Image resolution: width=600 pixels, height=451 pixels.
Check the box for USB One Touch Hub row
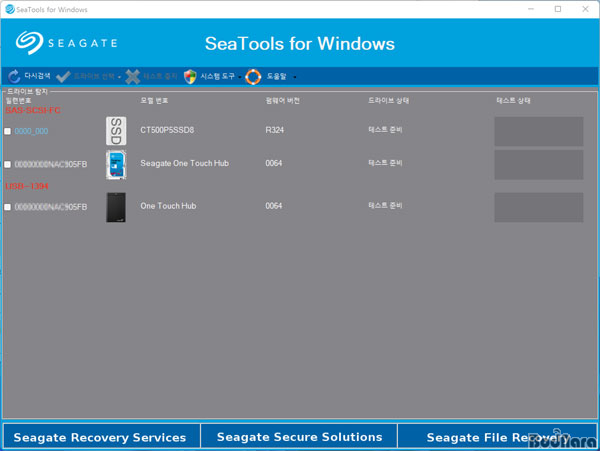click(8, 207)
